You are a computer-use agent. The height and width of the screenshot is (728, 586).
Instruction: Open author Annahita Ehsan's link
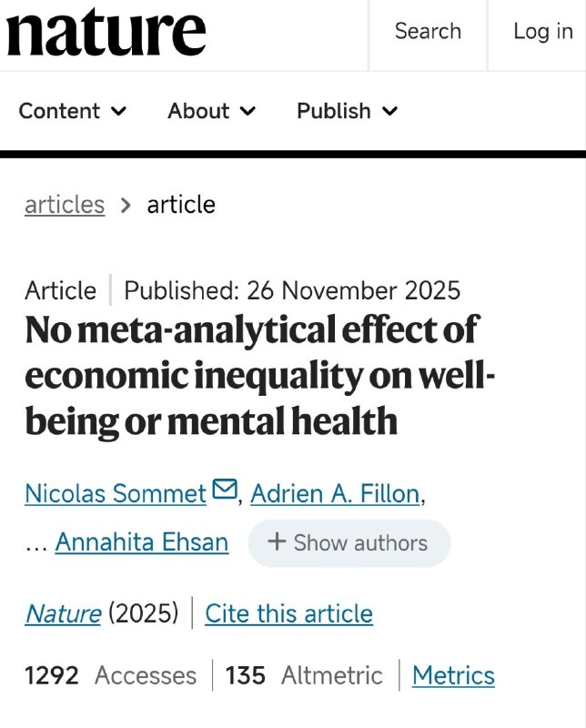[x=141, y=543]
